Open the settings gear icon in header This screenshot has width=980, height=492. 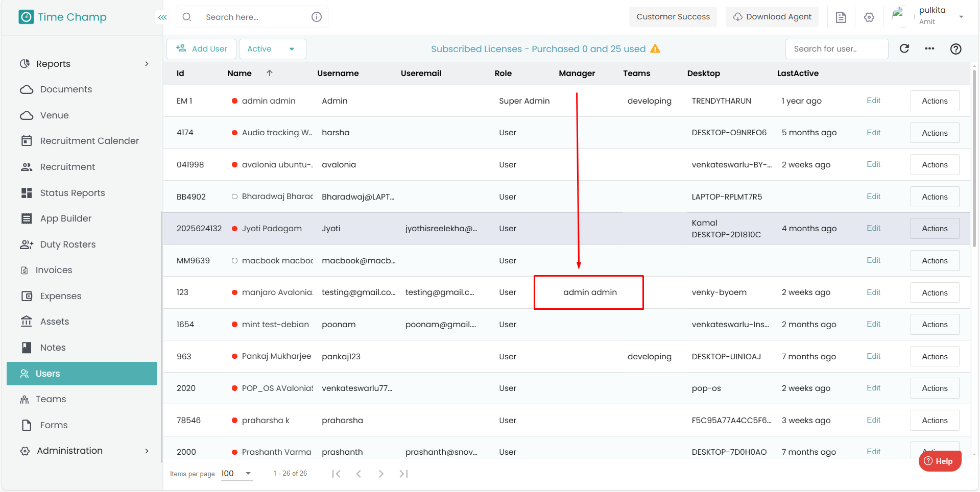pos(869,17)
